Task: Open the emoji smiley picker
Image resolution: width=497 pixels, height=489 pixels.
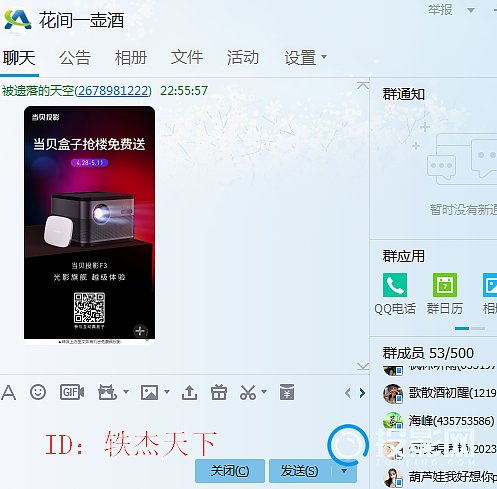Action: pos(38,392)
